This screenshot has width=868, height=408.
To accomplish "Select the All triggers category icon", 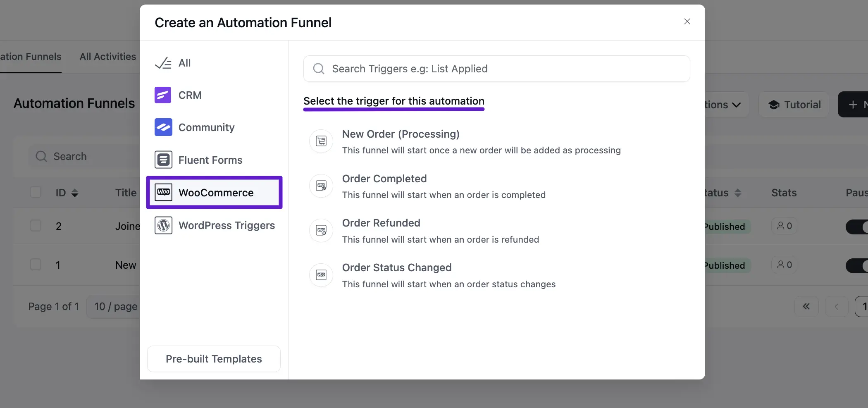I will [163, 63].
